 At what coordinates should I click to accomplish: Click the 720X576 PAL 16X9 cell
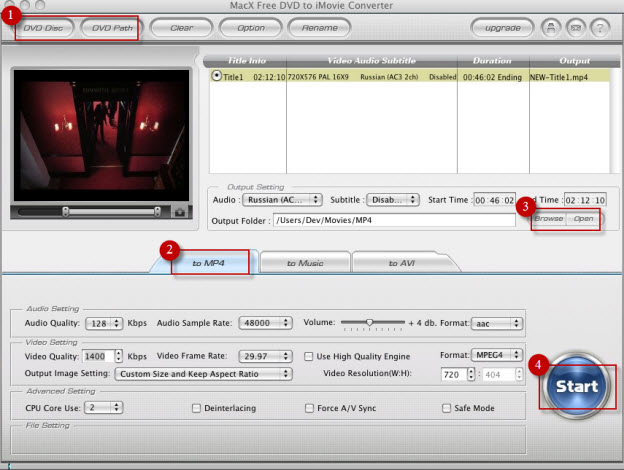click(318, 77)
